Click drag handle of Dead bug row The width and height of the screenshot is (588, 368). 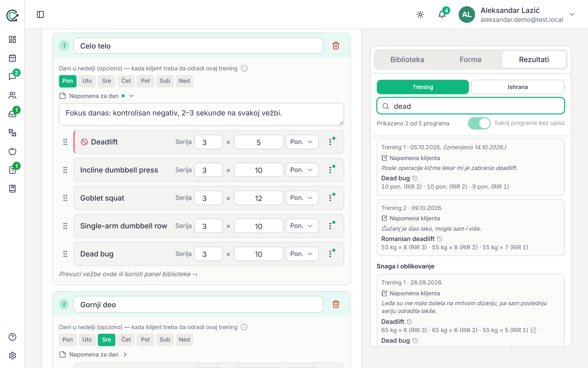tap(65, 254)
